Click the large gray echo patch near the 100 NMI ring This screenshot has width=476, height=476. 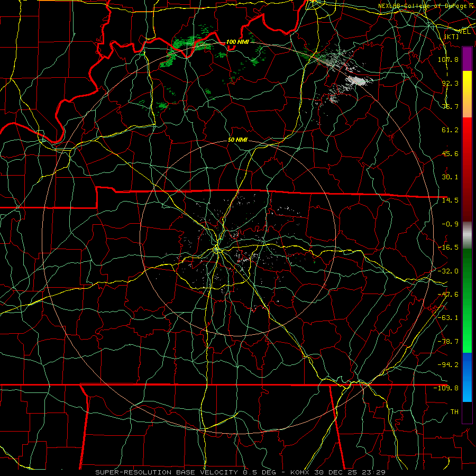359,81
